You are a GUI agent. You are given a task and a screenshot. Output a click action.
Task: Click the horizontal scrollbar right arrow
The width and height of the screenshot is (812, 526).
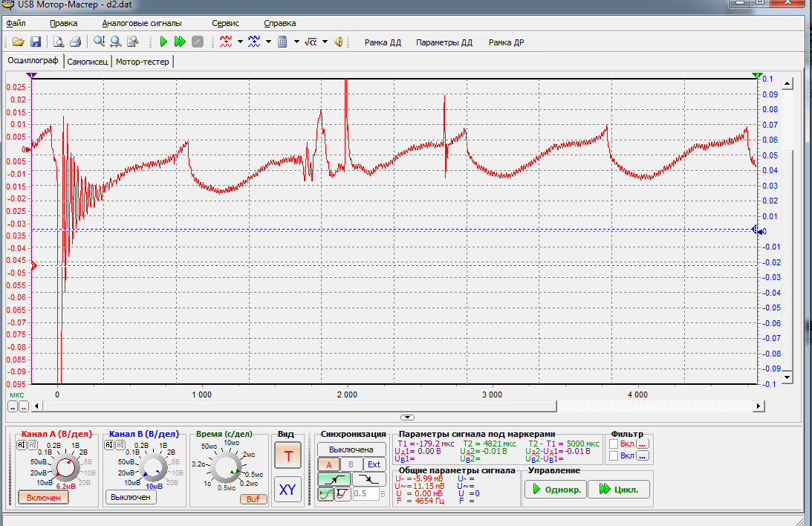coord(759,406)
